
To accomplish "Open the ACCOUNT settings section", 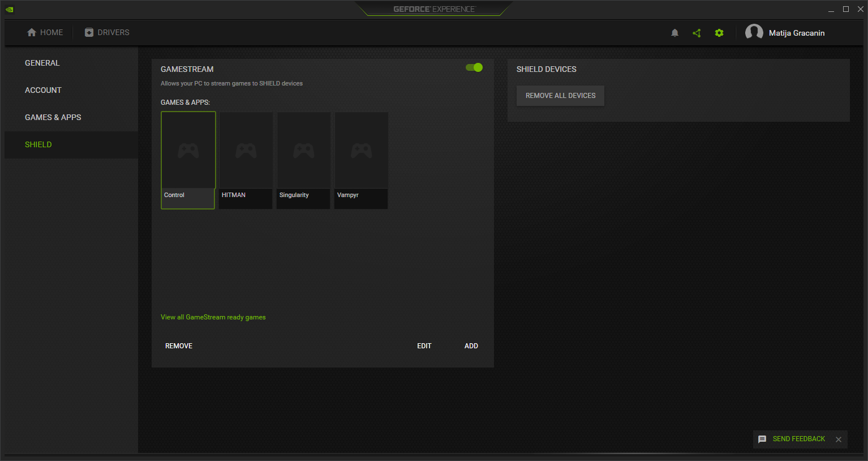I will coord(71,90).
